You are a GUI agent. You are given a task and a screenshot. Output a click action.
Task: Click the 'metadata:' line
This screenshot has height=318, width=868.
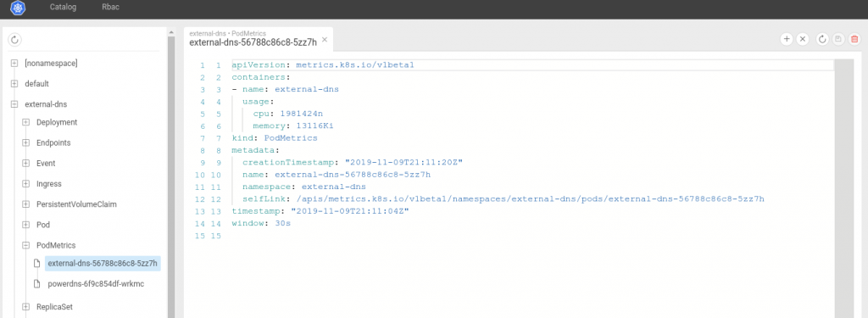[x=256, y=151]
